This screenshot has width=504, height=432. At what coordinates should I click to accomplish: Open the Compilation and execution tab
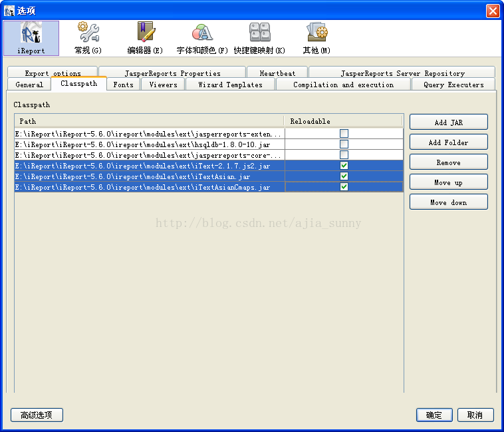[x=343, y=85]
